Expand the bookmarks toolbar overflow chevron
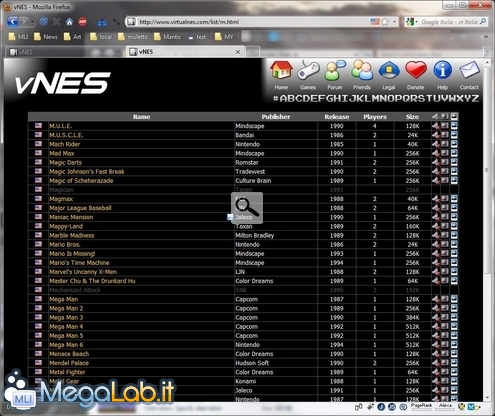 [x=486, y=37]
